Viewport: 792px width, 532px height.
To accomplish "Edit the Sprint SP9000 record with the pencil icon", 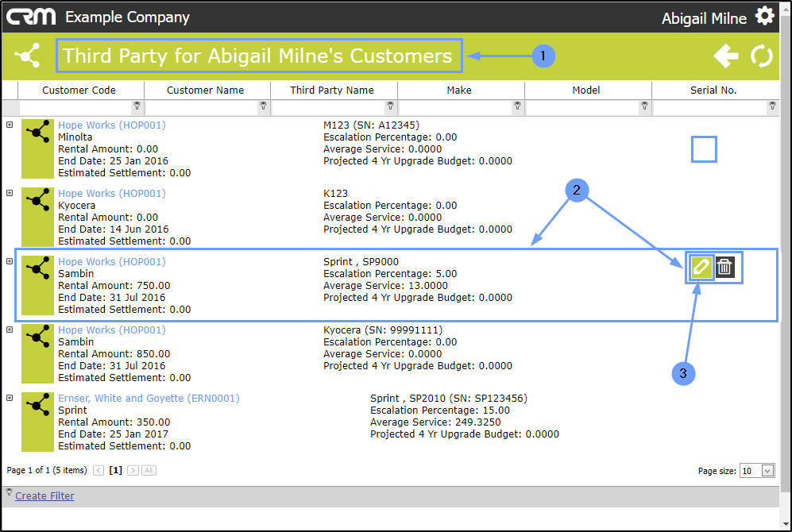I will (x=701, y=267).
